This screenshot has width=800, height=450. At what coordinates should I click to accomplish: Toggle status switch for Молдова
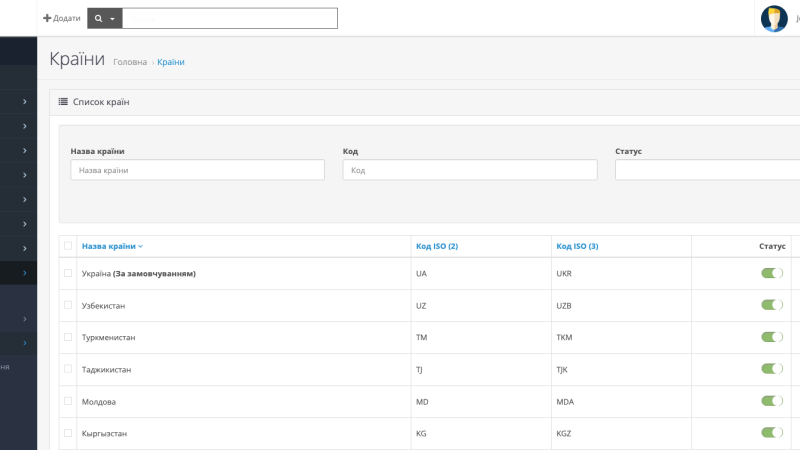[x=772, y=401]
